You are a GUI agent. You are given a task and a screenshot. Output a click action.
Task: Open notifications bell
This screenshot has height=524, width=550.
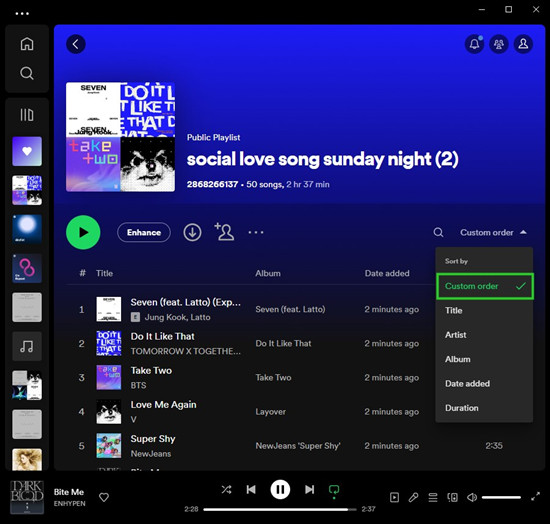(x=474, y=44)
